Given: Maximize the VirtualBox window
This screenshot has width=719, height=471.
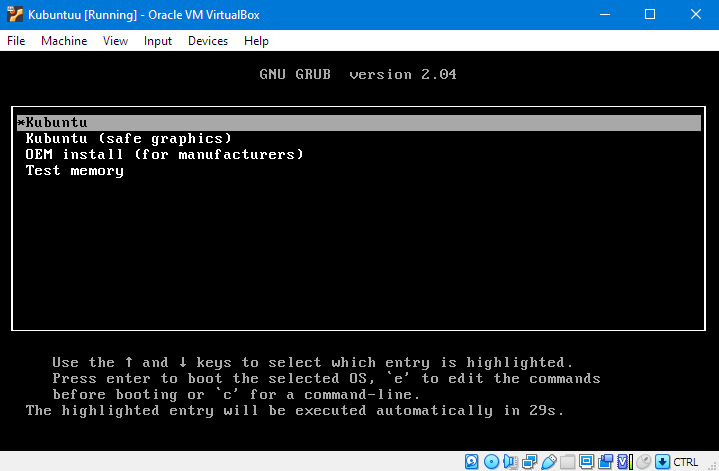Looking at the screenshot, I should (x=650, y=15).
